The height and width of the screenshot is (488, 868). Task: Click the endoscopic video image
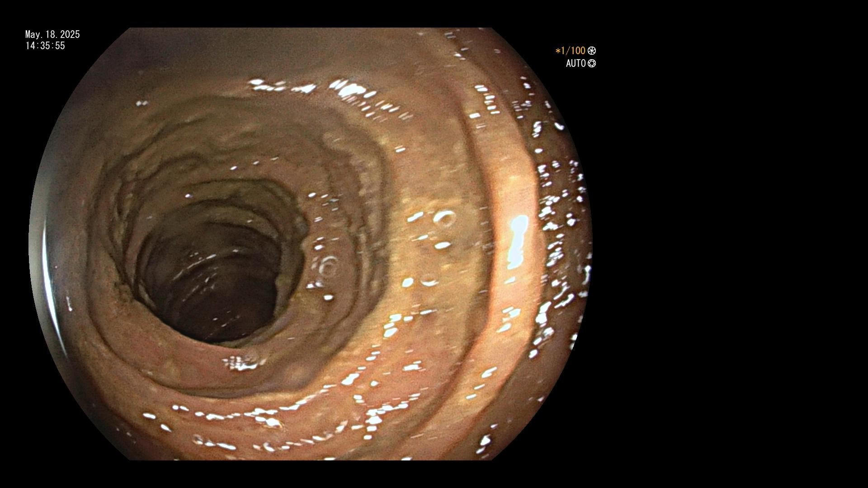click(x=311, y=244)
